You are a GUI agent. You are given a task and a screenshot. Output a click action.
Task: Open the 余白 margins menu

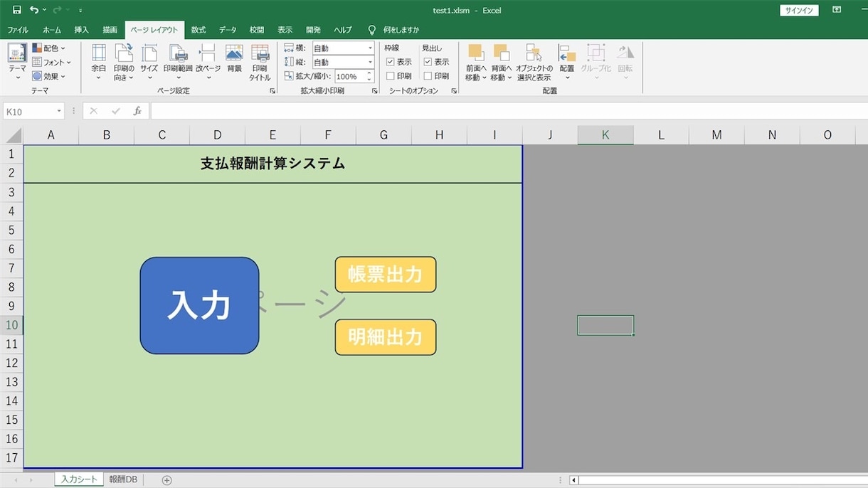point(98,62)
